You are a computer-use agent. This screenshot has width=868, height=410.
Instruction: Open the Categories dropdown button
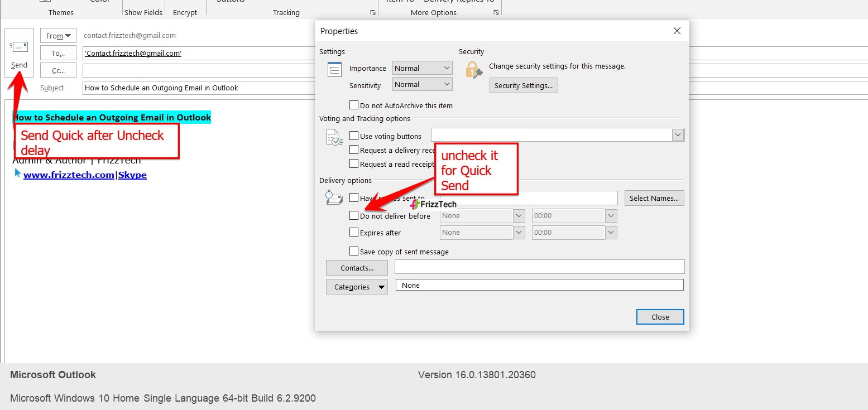point(357,287)
